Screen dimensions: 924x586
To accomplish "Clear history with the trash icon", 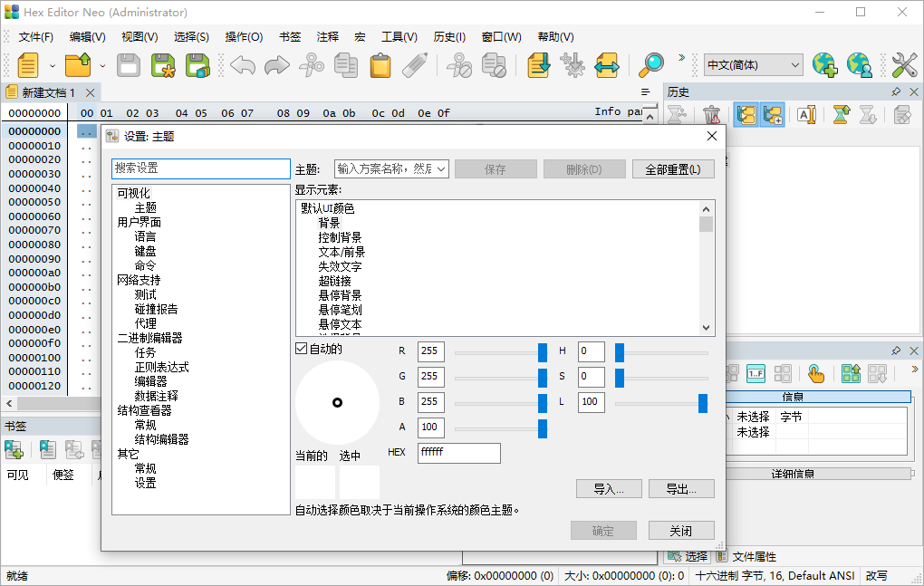I will pos(711,114).
